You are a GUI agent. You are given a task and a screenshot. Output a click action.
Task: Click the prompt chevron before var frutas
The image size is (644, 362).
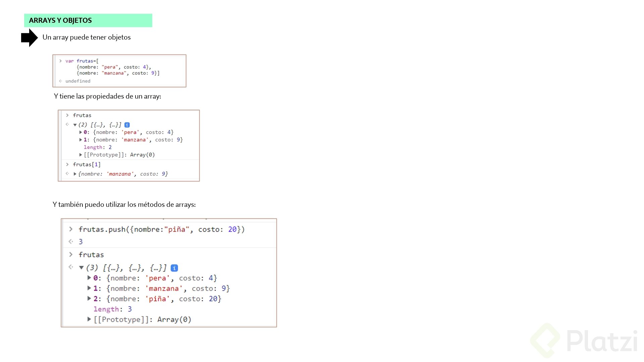(x=60, y=61)
